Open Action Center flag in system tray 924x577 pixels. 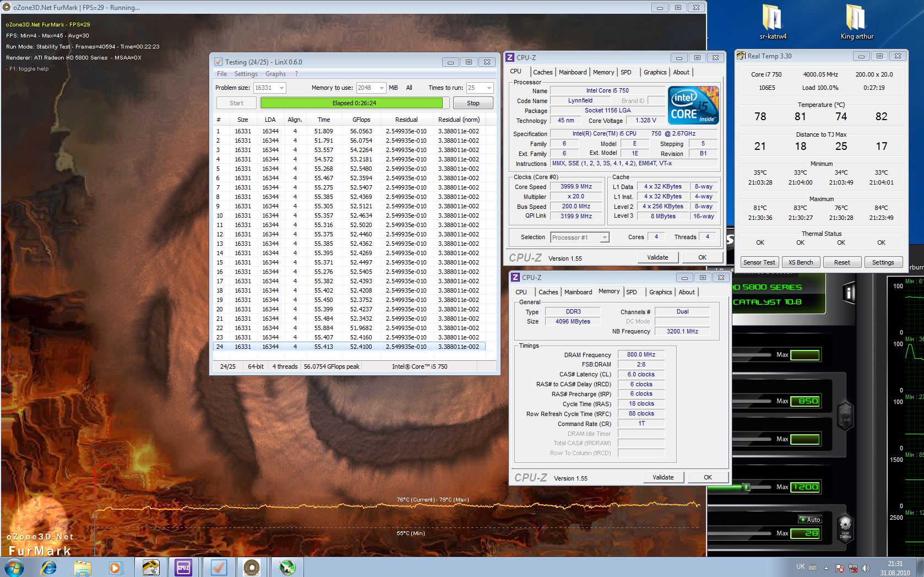pos(840,568)
